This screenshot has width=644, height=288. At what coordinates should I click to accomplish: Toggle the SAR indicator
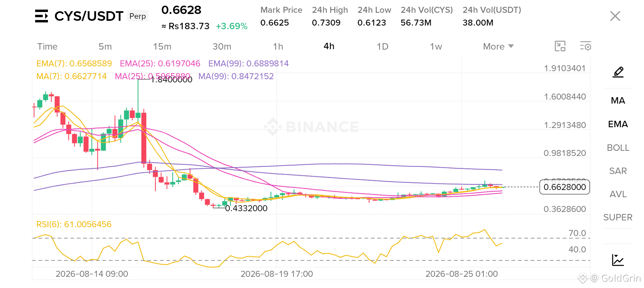click(x=618, y=171)
